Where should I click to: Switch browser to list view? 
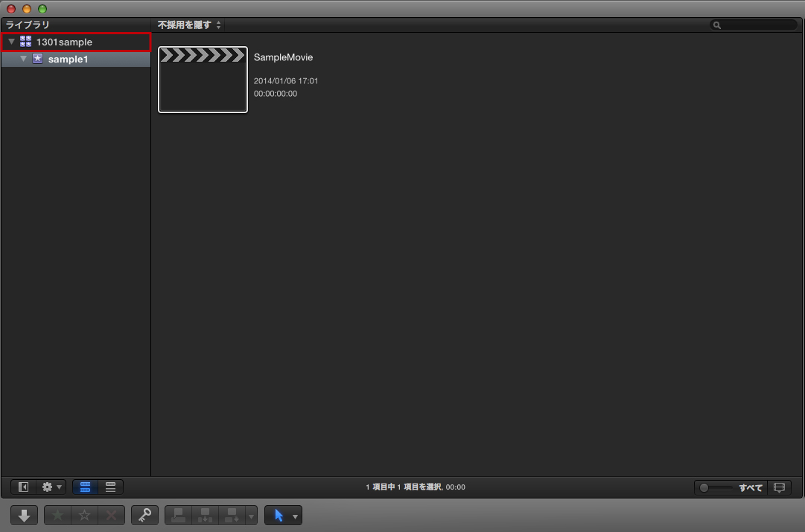coord(110,487)
